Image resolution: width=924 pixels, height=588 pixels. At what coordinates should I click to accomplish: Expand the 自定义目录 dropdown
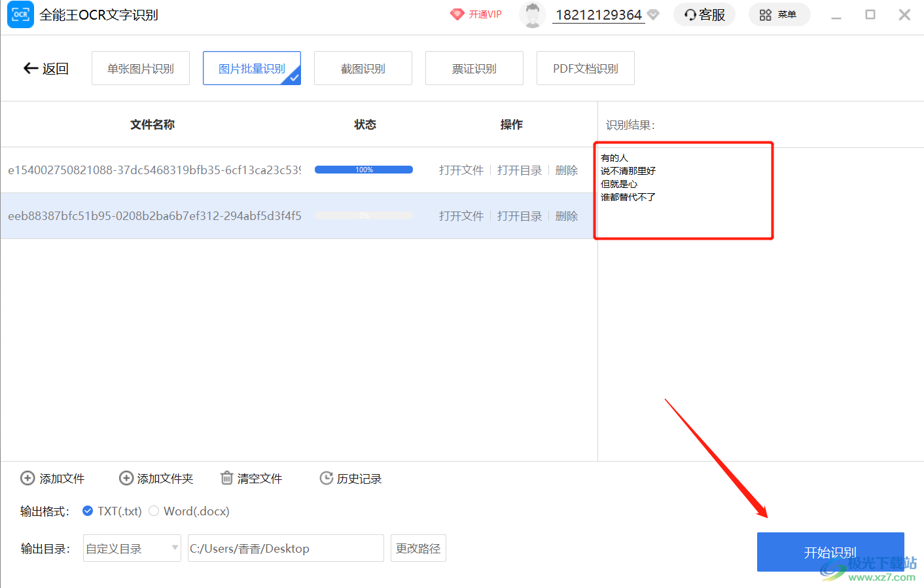tap(132, 548)
